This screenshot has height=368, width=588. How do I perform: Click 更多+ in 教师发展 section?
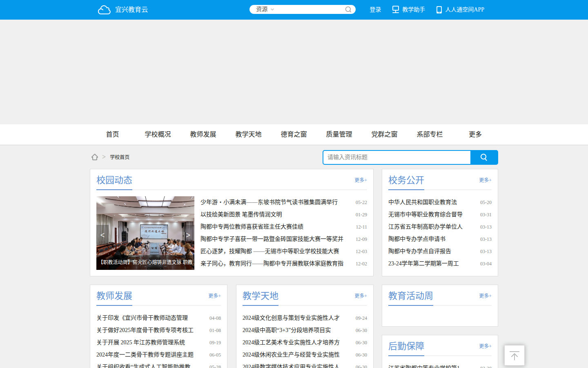tap(214, 296)
